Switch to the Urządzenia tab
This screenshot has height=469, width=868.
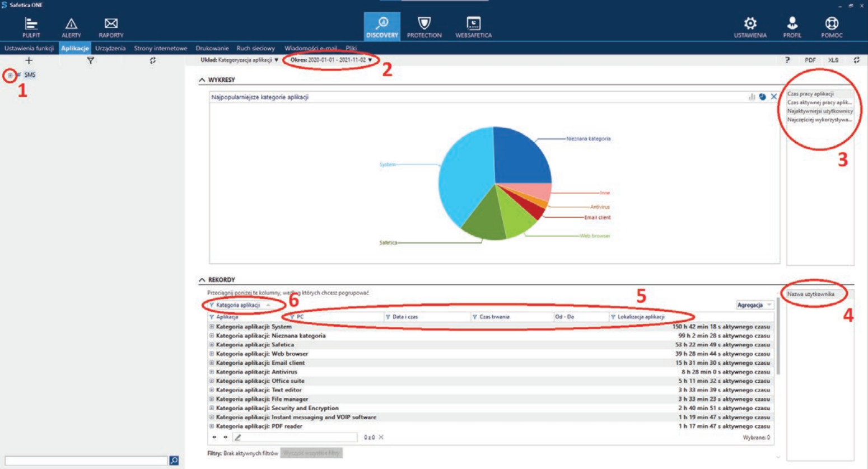pos(110,48)
